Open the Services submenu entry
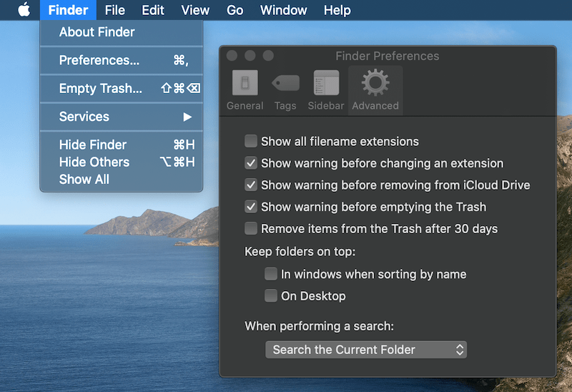The height and width of the screenshot is (392, 572). click(121, 117)
